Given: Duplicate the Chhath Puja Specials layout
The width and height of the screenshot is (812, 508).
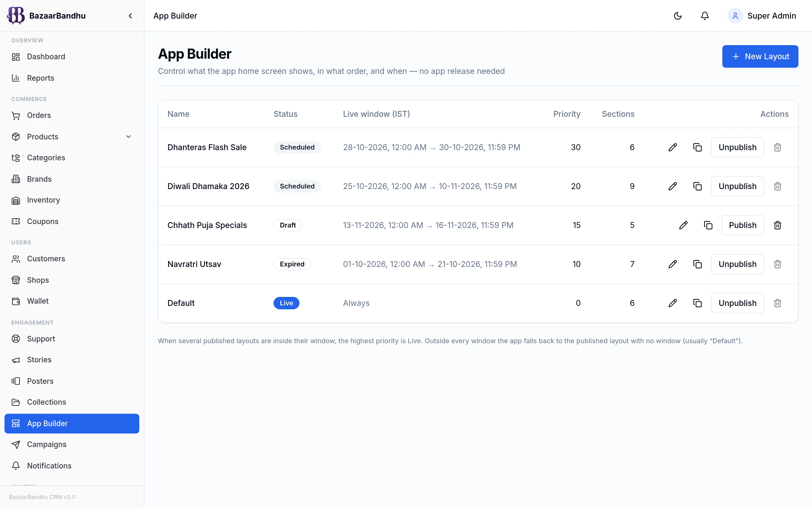Looking at the screenshot, I should coord(708,225).
